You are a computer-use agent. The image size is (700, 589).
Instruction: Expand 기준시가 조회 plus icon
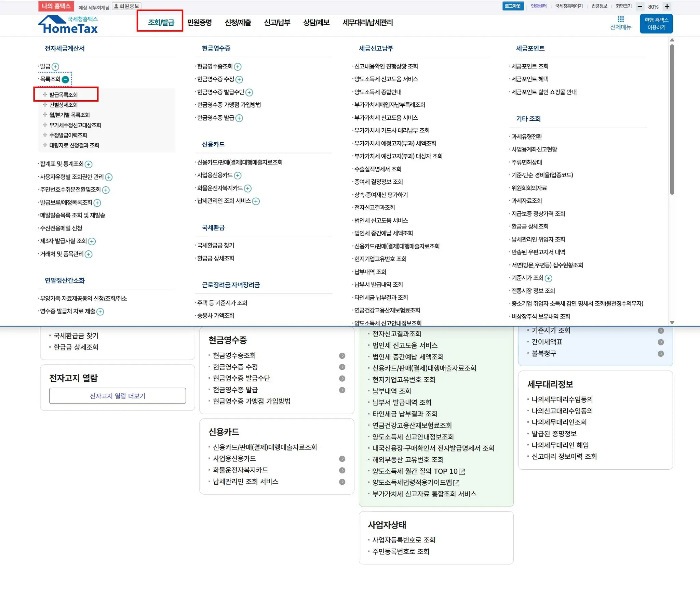548,278
